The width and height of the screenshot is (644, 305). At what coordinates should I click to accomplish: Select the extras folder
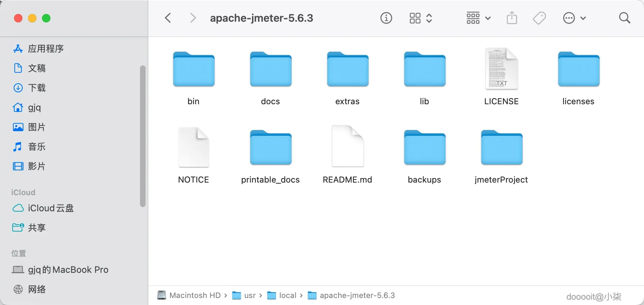(348, 69)
